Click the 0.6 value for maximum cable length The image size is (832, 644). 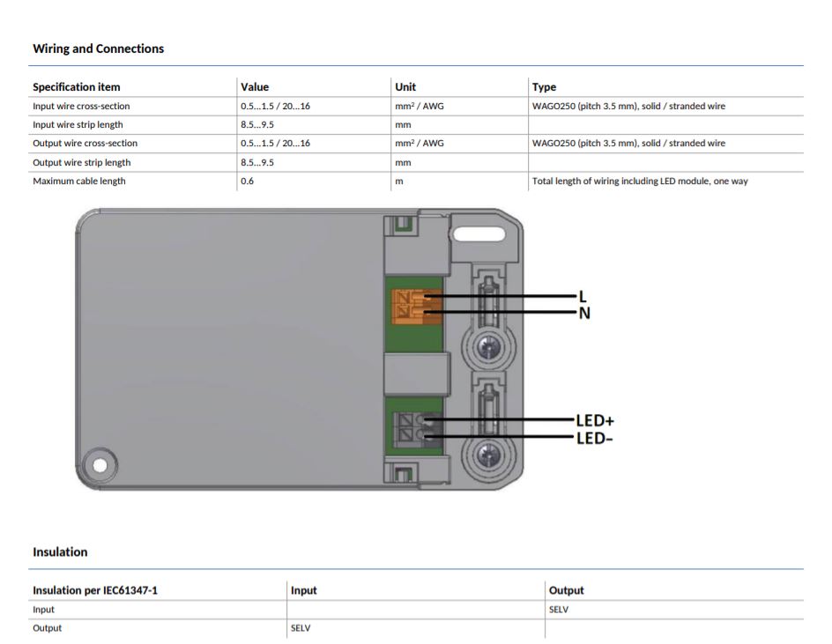(x=248, y=181)
